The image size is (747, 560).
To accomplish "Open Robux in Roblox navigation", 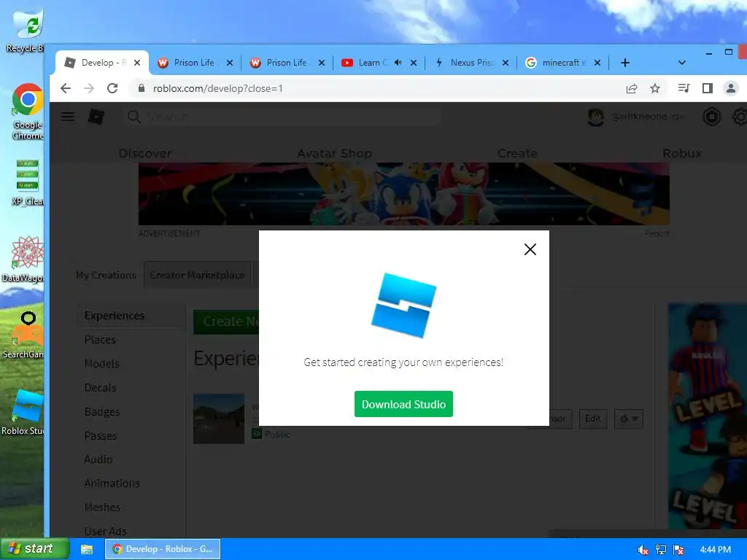I will click(x=682, y=153).
